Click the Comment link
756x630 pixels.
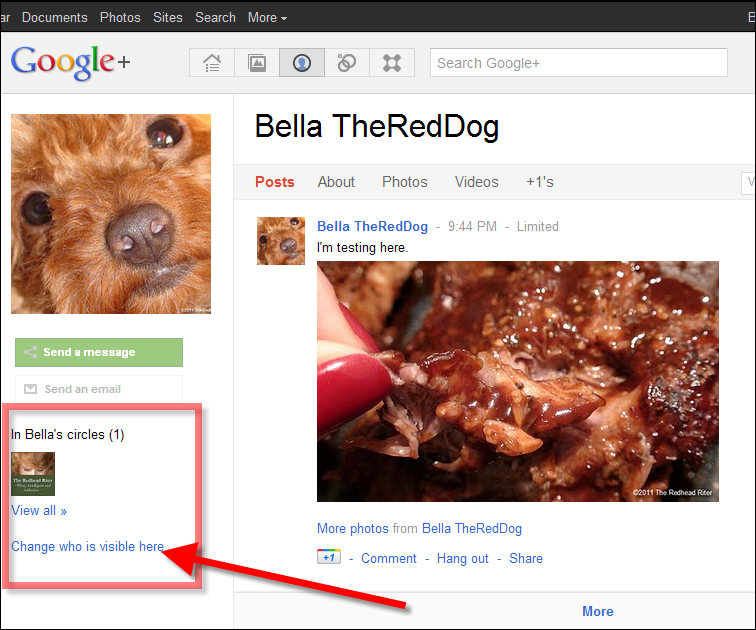389,559
